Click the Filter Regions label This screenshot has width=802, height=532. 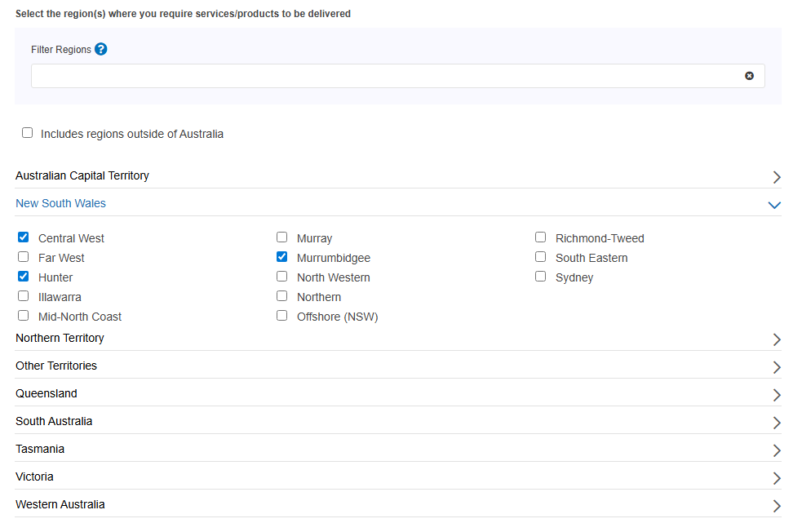(x=61, y=50)
